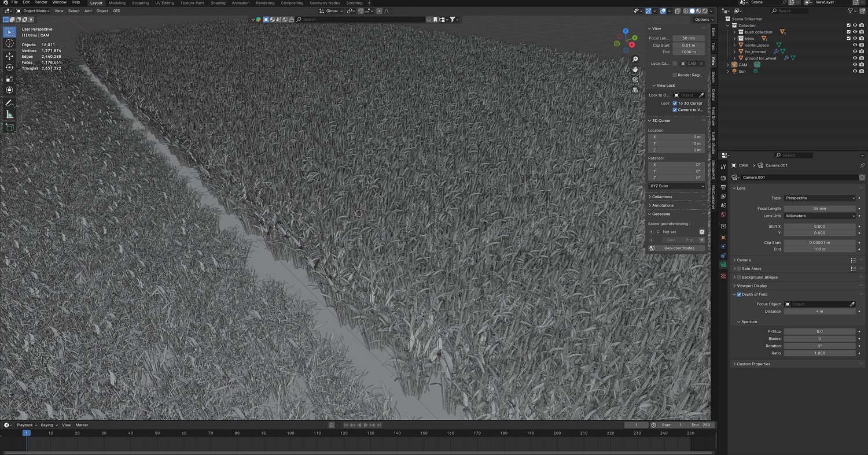The height and width of the screenshot is (455, 868).
Task: Click the Focus Distance 4 m field
Action: coord(819,312)
